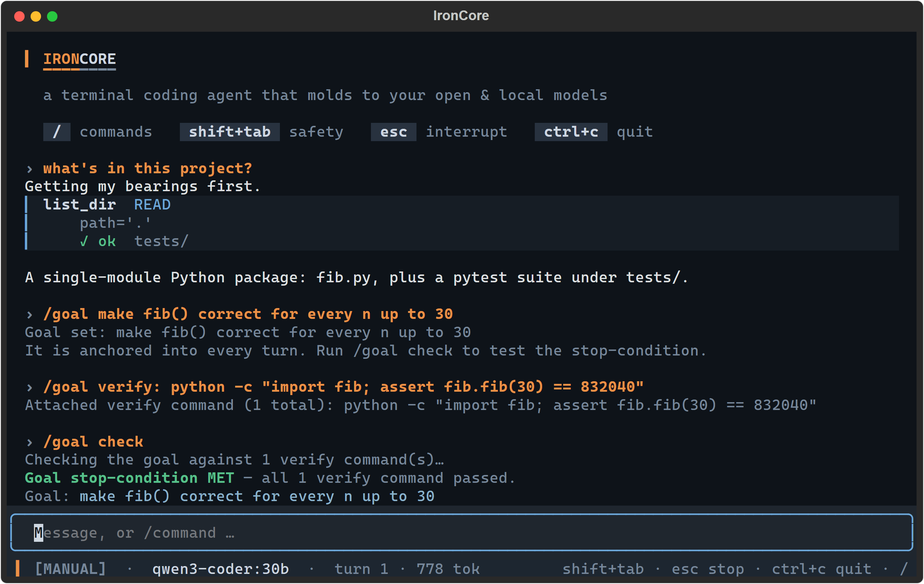Click 'Getting my bearings first.' reply line
The image size is (924, 584).
coord(143,186)
